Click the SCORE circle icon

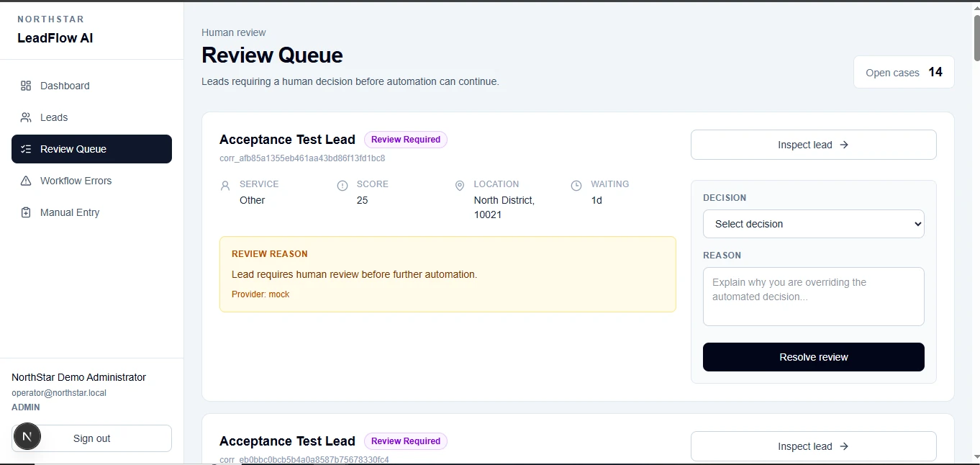tap(342, 186)
